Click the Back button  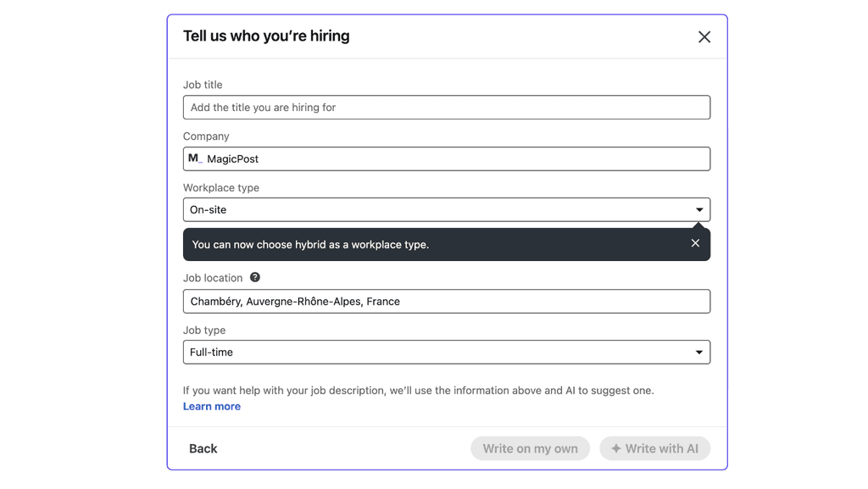203,448
